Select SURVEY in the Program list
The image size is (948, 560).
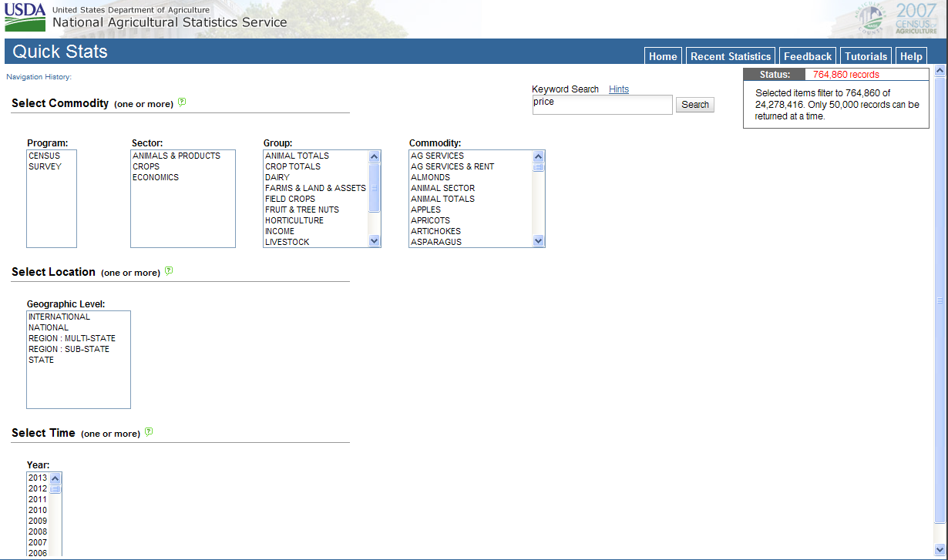coord(51,166)
